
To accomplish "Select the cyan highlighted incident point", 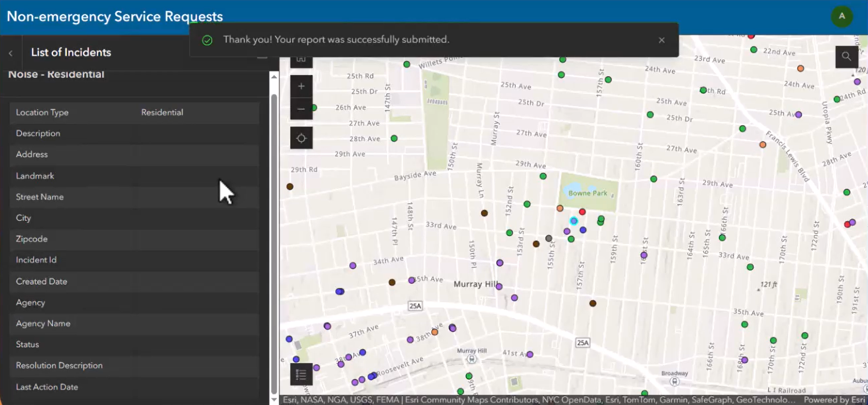I will pyautogui.click(x=573, y=221).
